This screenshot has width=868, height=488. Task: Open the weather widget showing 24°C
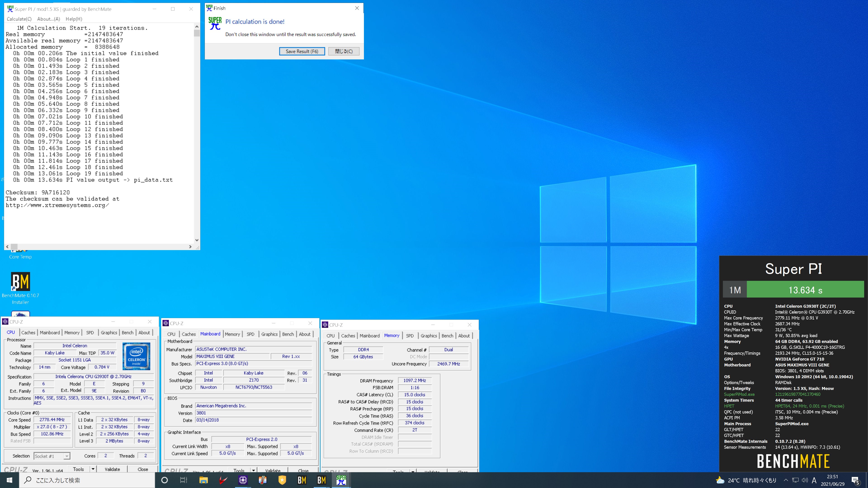pos(746,480)
